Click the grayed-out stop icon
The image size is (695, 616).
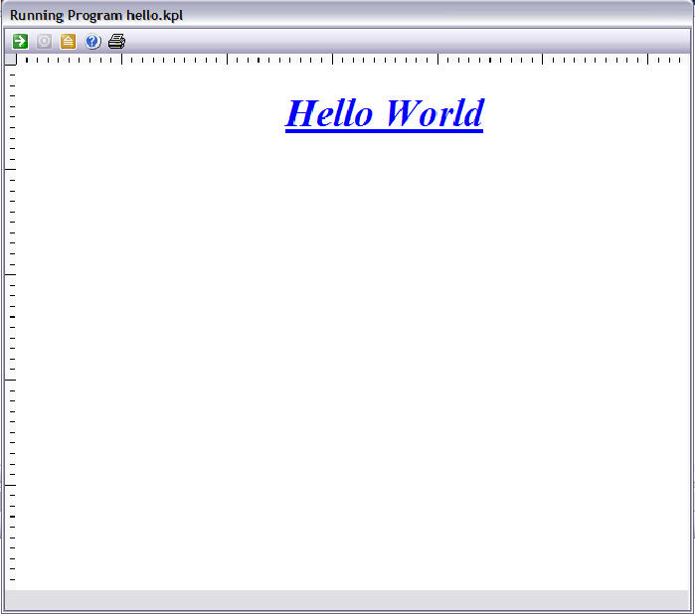point(45,42)
